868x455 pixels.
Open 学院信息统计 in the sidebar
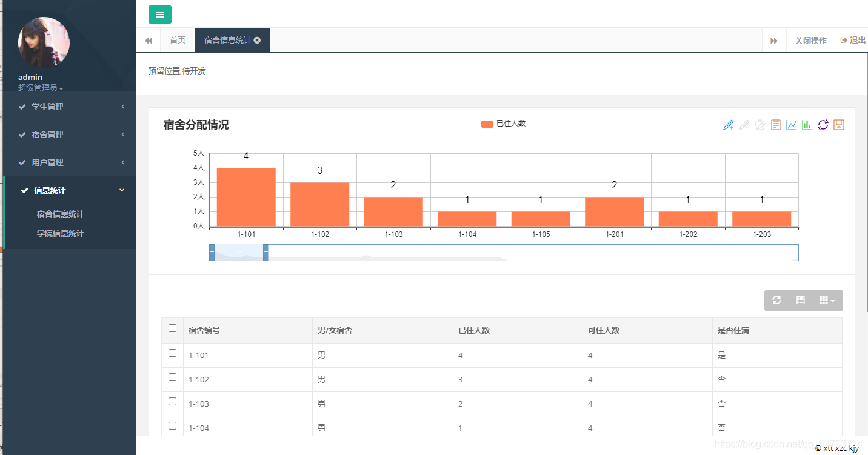point(60,233)
